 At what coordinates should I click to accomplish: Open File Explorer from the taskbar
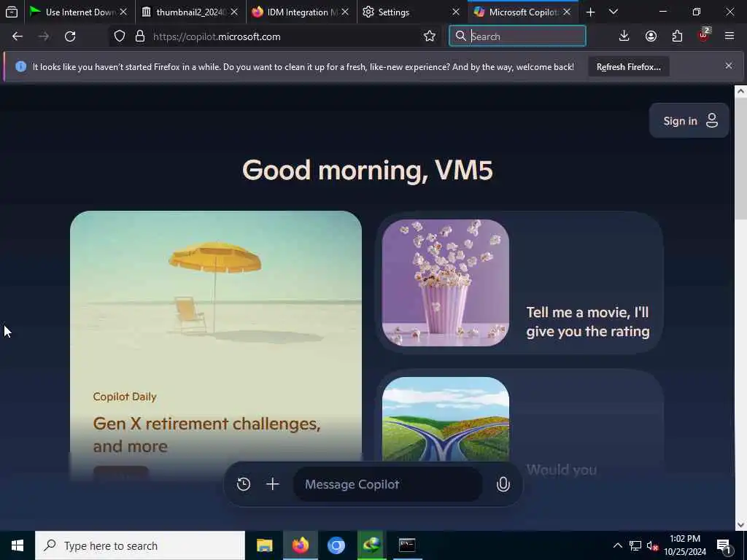(x=264, y=545)
